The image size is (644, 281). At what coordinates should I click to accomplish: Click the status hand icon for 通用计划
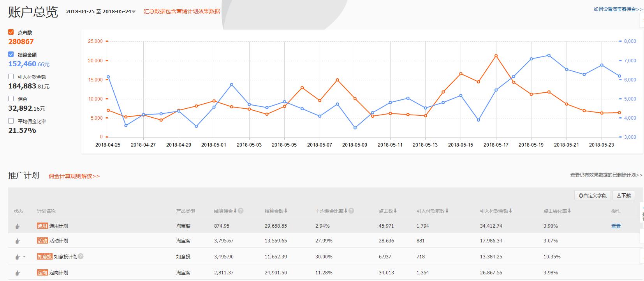18,226
